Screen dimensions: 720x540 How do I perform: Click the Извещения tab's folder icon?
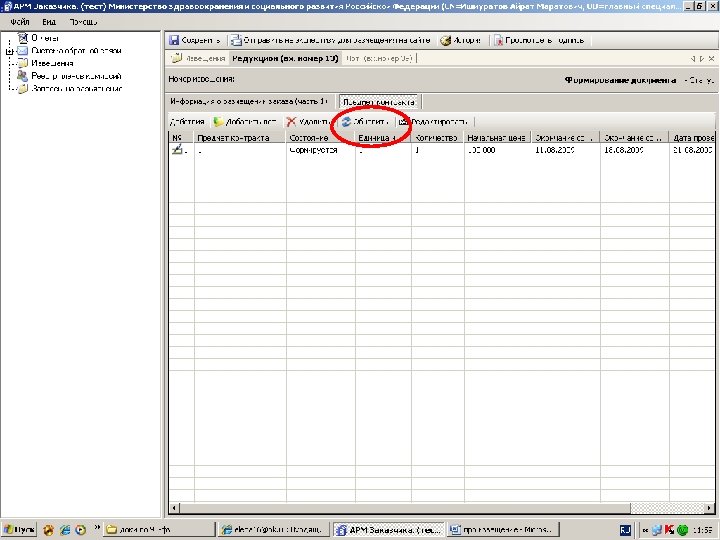tap(177, 58)
